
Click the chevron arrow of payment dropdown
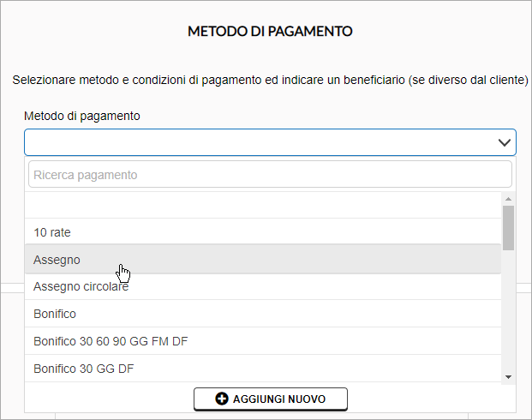(505, 142)
